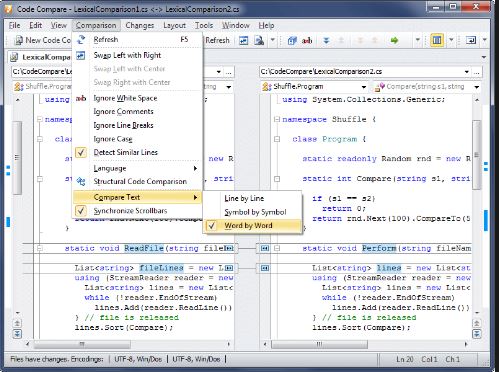499x372 pixels.
Task: Click the red 'ab' ignore whitespace toolbar icon
Action: pos(307,41)
